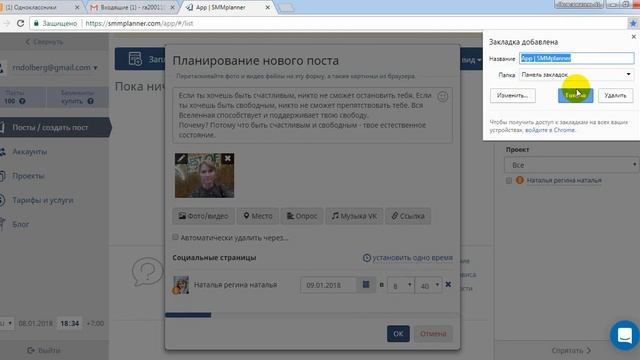Image resolution: width=640 pixels, height=360 pixels.
Task: Click the bookmark Название input field
Action: tap(576, 58)
